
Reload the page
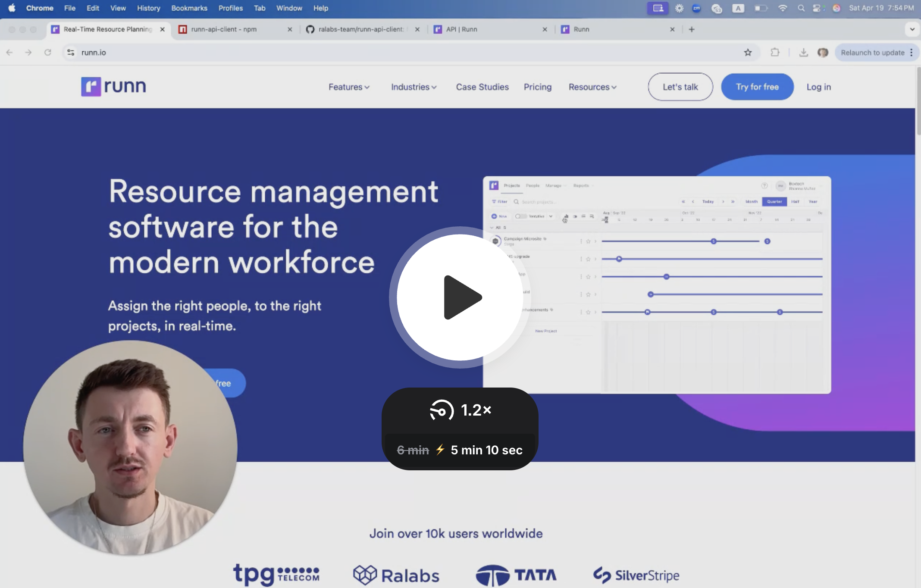pyautogui.click(x=48, y=53)
